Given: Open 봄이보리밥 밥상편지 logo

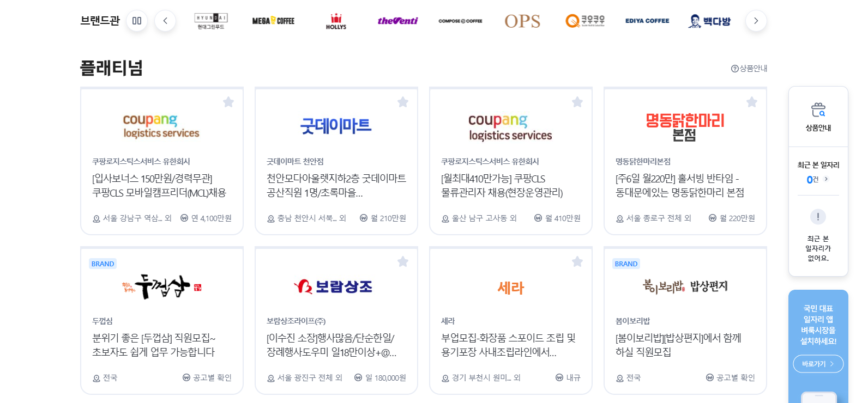Looking at the screenshot, I should [685, 286].
